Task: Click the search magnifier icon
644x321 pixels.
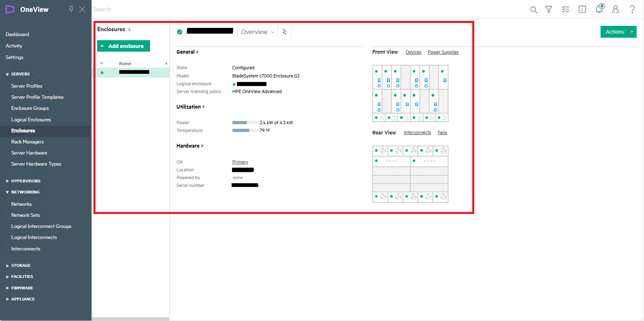Action: point(533,9)
